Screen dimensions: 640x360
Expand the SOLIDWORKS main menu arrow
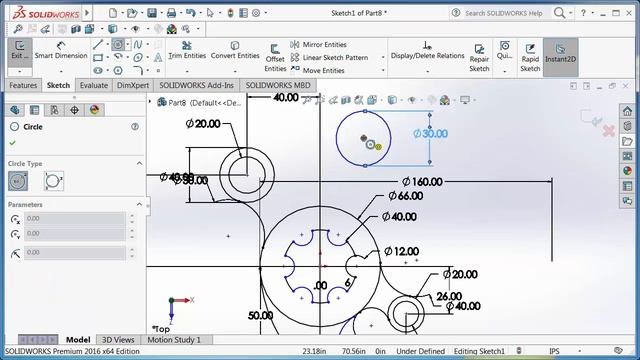pyautogui.click(x=87, y=13)
